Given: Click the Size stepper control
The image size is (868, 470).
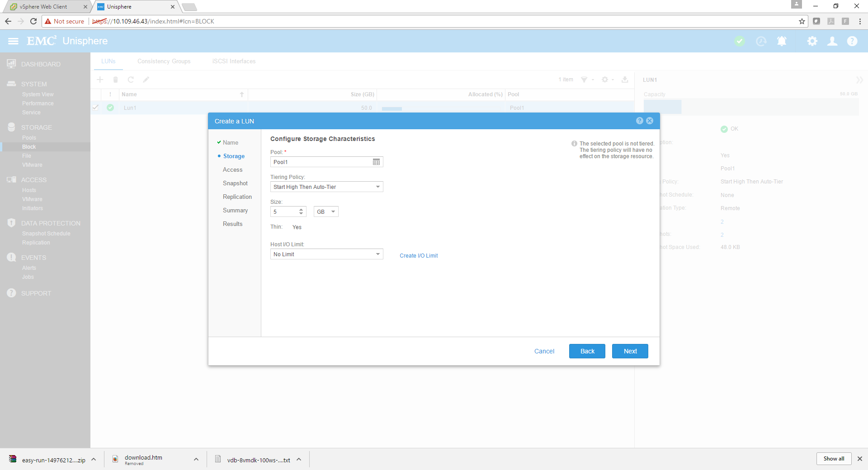Looking at the screenshot, I should pos(301,211).
